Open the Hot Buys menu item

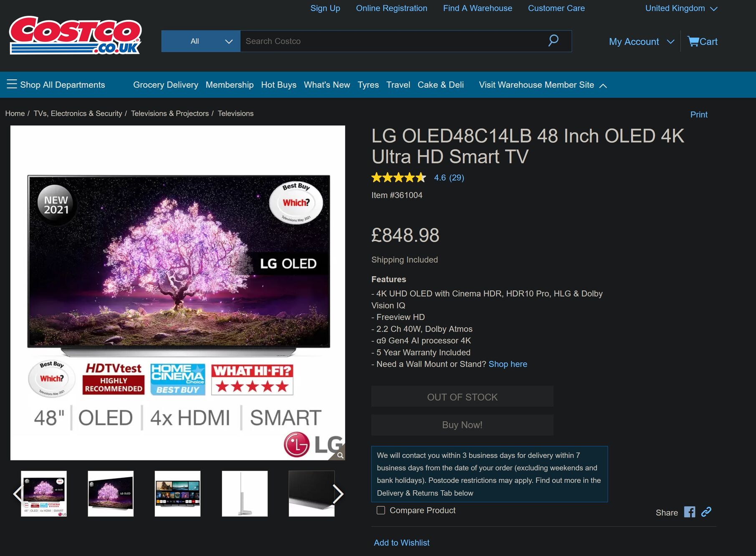[x=279, y=85]
